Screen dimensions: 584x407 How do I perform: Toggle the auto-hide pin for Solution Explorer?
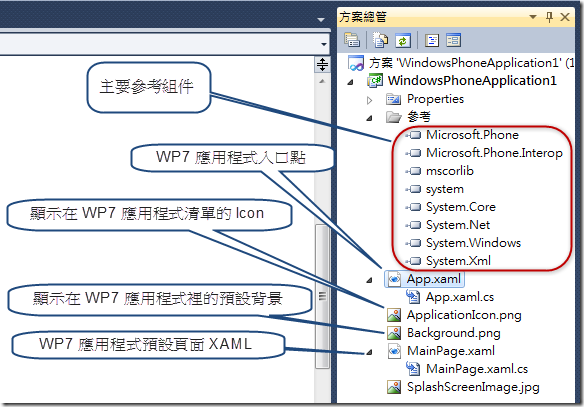(549, 17)
